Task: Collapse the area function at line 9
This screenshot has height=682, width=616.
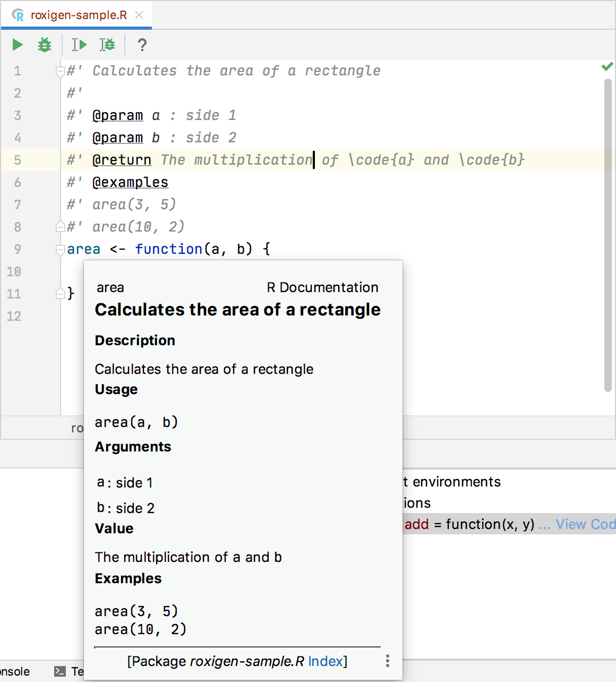Action: tap(60, 250)
